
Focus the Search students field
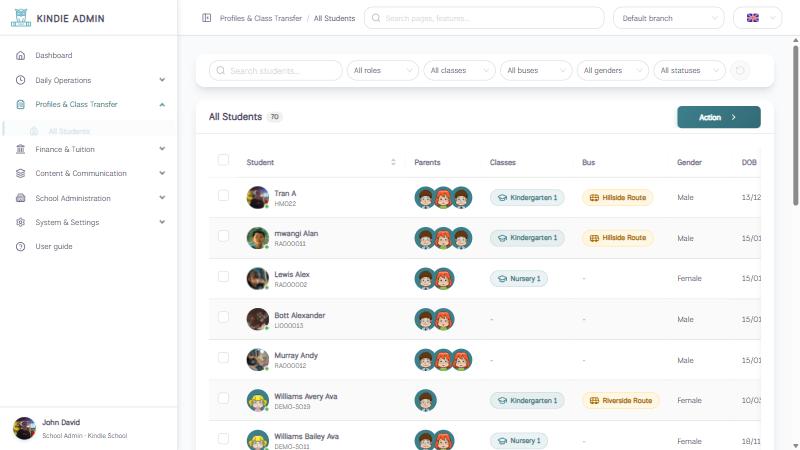(275, 70)
